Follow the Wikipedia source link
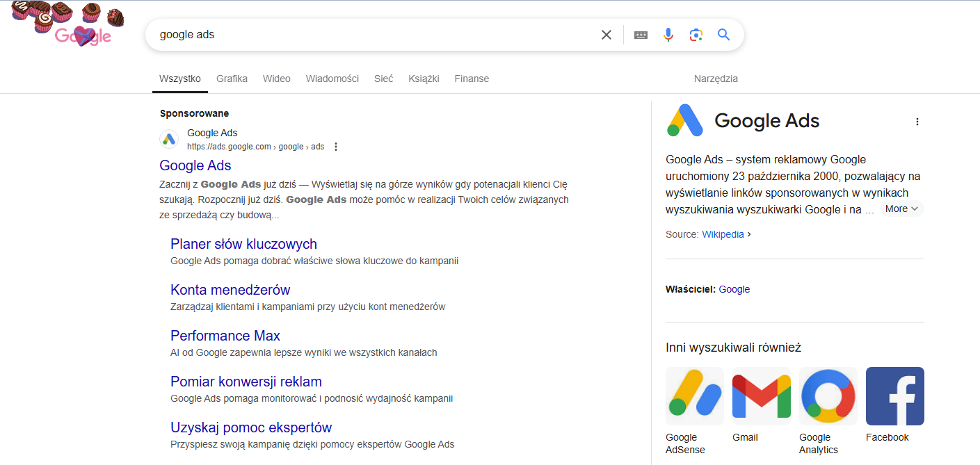Image resolution: width=980 pixels, height=465 pixels. pyautogui.click(x=723, y=234)
